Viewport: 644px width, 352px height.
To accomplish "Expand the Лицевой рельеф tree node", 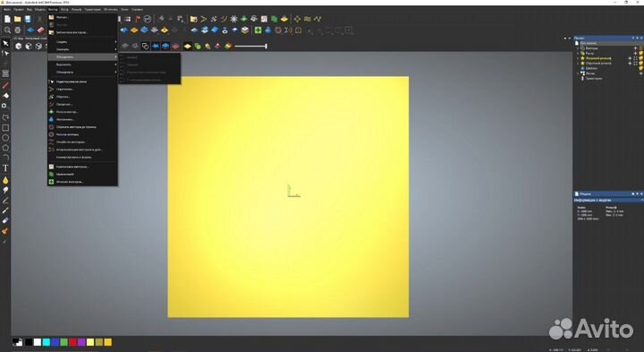I will click(579, 58).
